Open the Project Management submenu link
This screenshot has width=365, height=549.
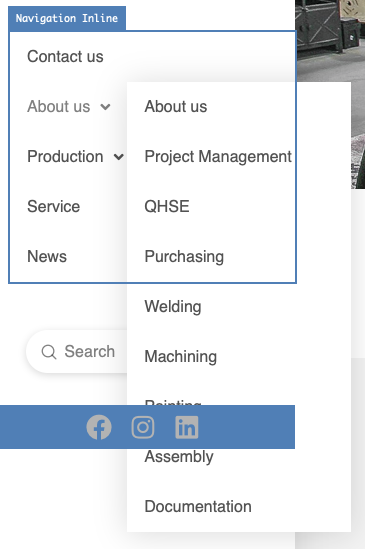click(x=218, y=157)
